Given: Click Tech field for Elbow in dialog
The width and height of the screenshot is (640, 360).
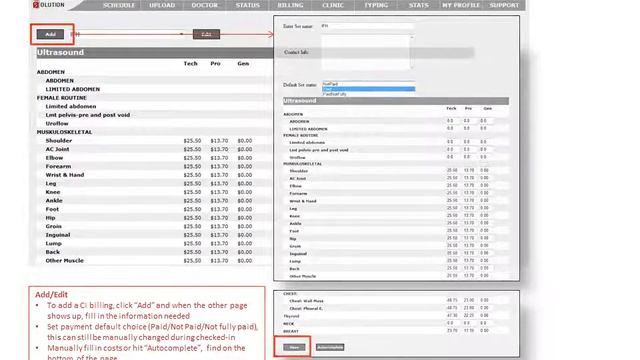Looking at the screenshot, I should 452,185.
